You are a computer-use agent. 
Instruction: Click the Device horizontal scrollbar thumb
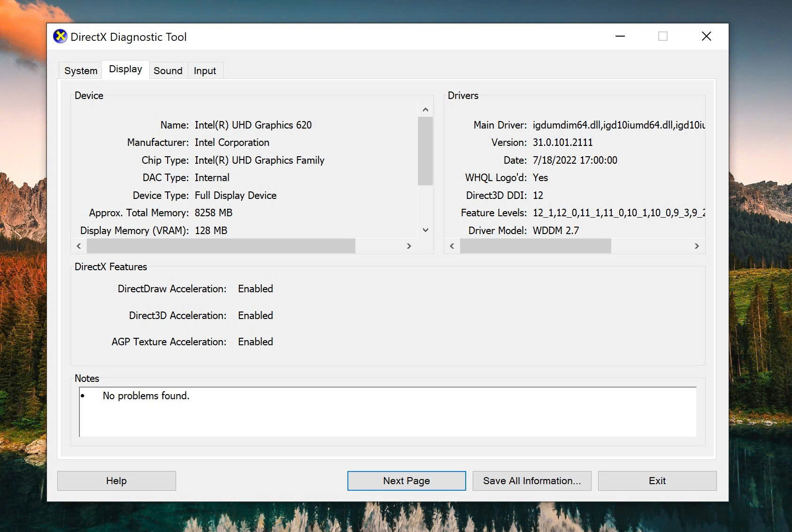[221, 246]
